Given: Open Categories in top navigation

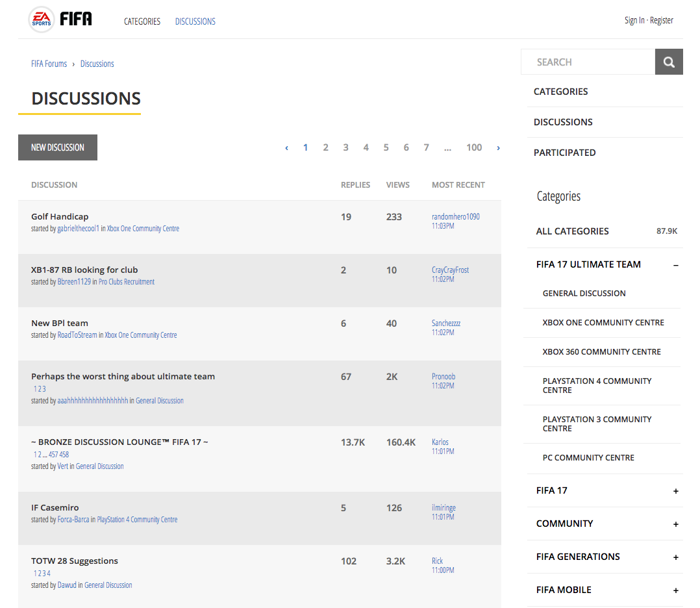Looking at the screenshot, I should 142,21.
